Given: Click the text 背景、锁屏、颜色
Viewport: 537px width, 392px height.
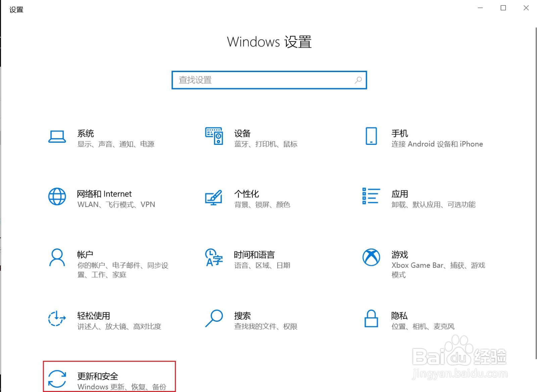Looking at the screenshot, I should pyautogui.click(x=262, y=205).
